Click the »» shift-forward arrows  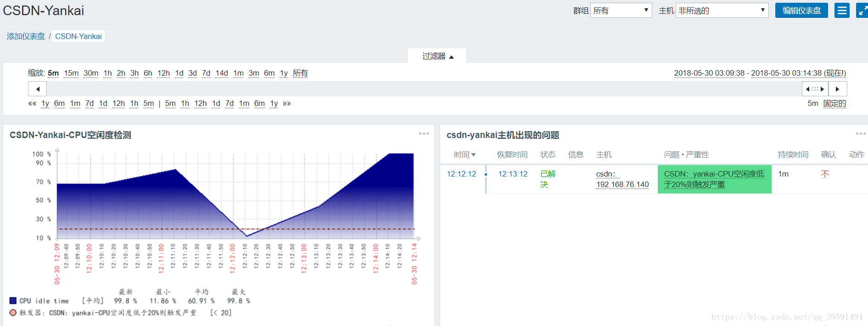(x=287, y=104)
